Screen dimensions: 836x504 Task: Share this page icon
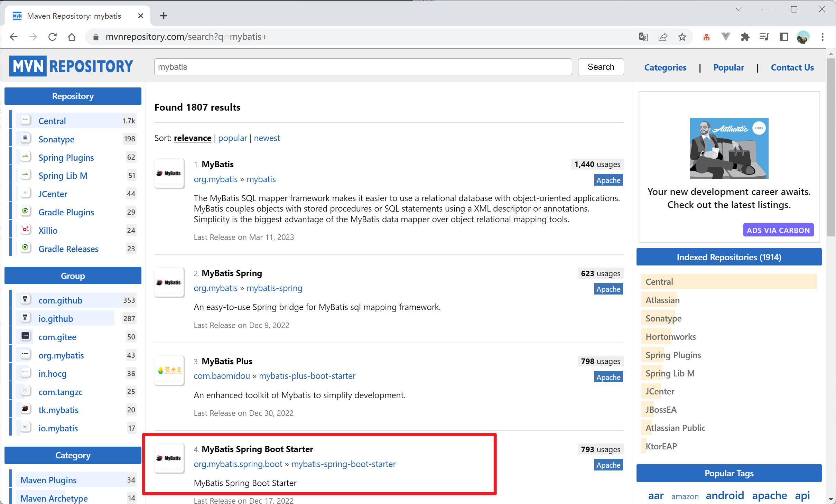[x=663, y=37]
